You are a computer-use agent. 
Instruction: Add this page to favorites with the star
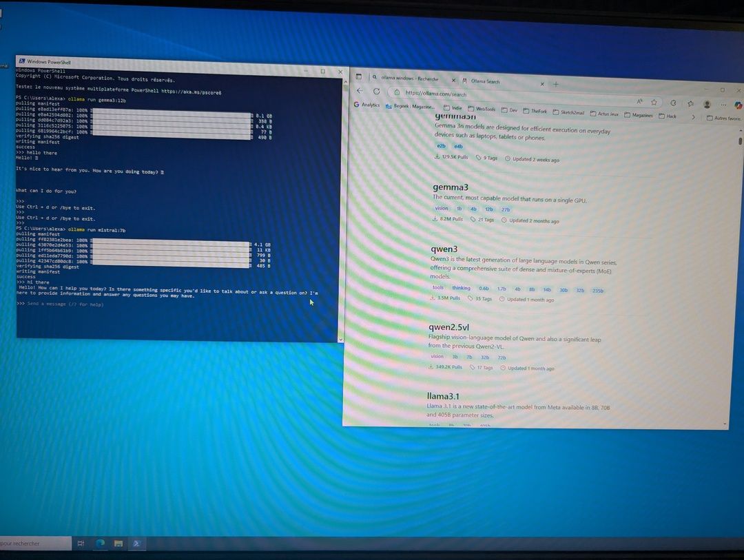pyautogui.click(x=654, y=102)
